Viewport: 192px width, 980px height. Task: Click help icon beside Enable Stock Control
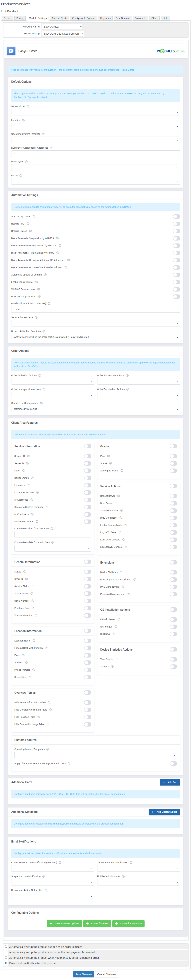coord(37,282)
